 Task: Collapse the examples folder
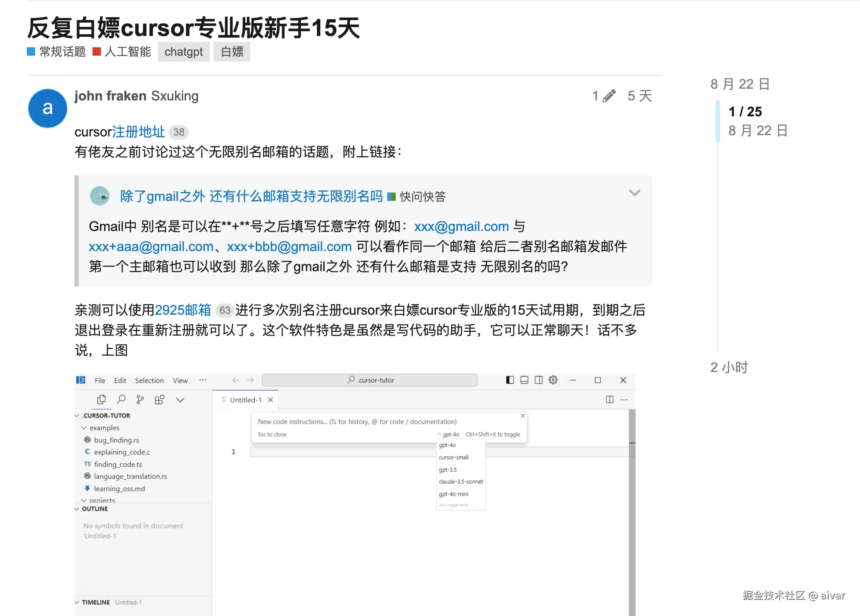84,428
